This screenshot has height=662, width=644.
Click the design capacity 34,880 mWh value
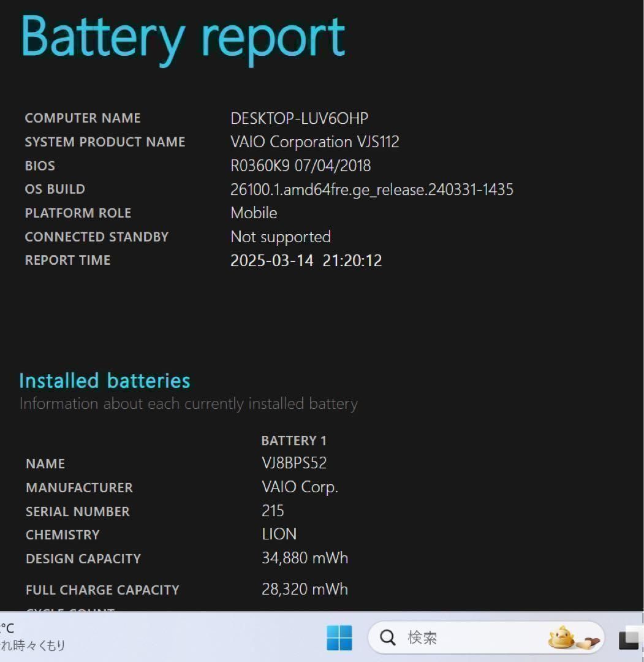point(305,558)
